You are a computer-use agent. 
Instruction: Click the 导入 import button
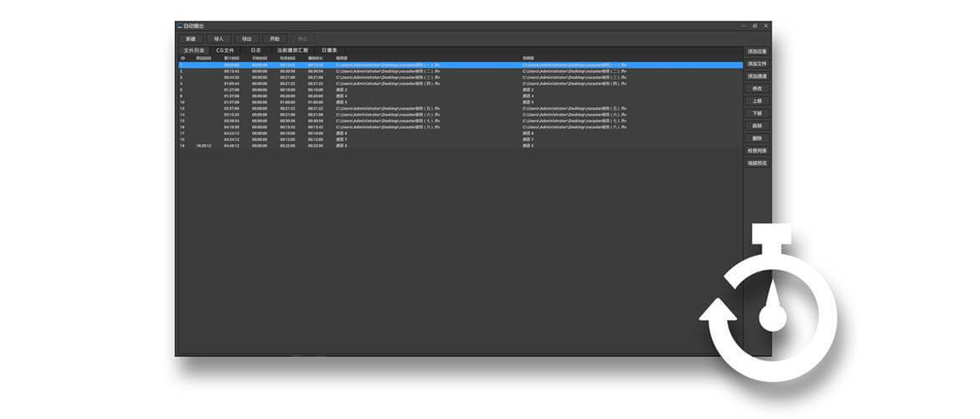click(x=219, y=39)
